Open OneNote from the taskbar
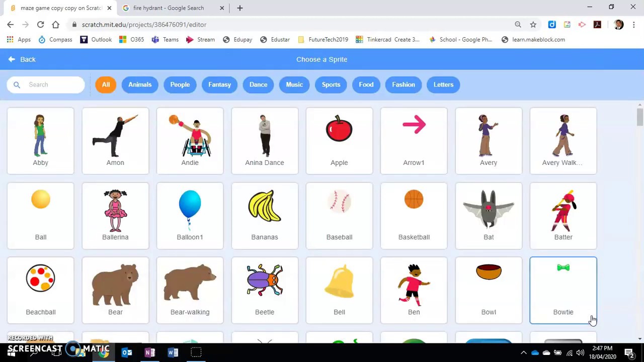 click(x=150, y=352)
